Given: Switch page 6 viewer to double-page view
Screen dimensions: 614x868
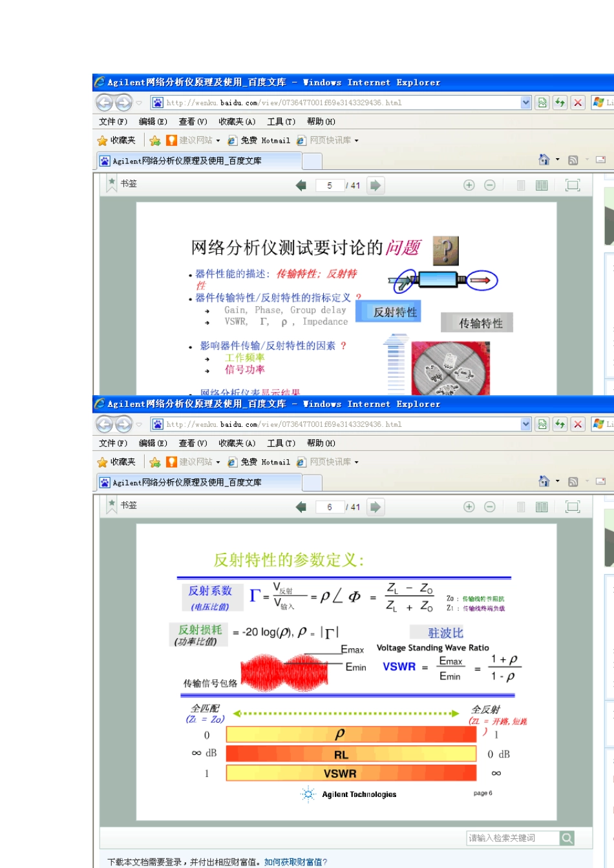Looking at the screenshot, I should click(x=542, y=507).
